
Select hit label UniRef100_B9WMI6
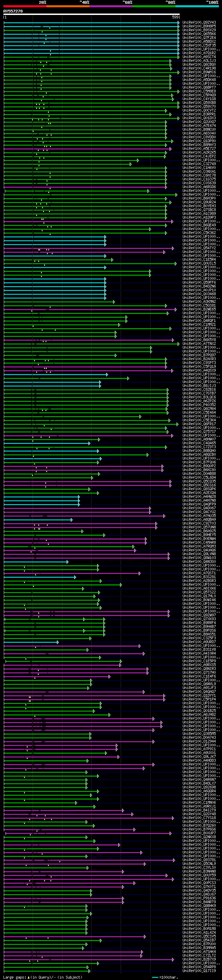[x=199, y=72]
